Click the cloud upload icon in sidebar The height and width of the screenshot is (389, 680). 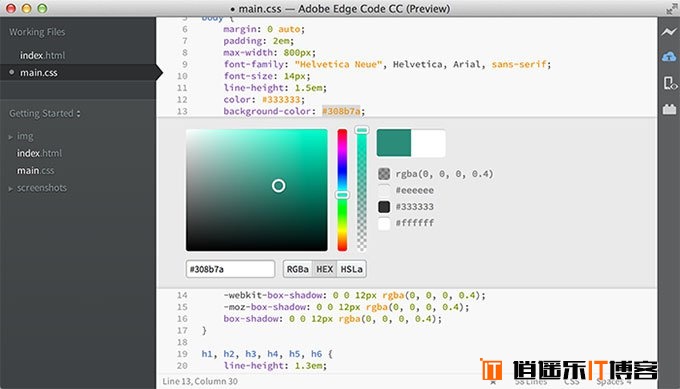tap(669, 56)
